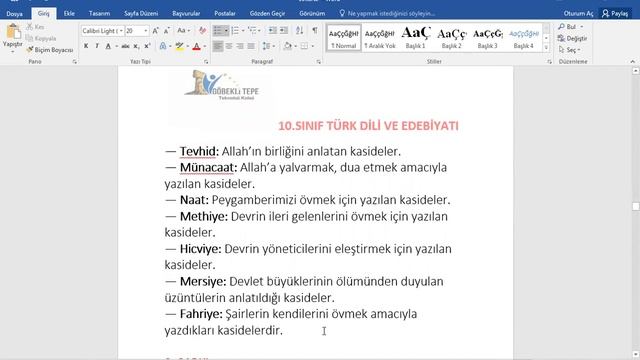Screen dimensions: 640x360
Task: Apply strikethrough (abc) formatting
Action: pyautogui.click(x=125, y=46)
